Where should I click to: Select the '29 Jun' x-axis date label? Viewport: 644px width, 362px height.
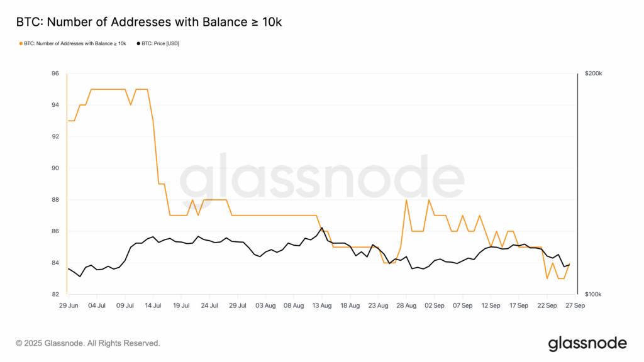point(69,305)
